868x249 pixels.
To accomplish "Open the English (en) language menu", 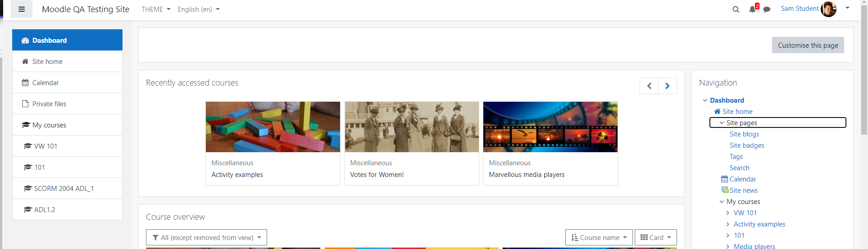I will 199,9.
